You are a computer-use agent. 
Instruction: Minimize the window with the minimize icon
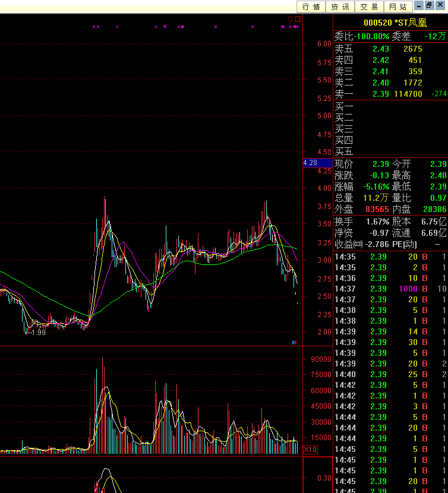click(x=419, y=5)
